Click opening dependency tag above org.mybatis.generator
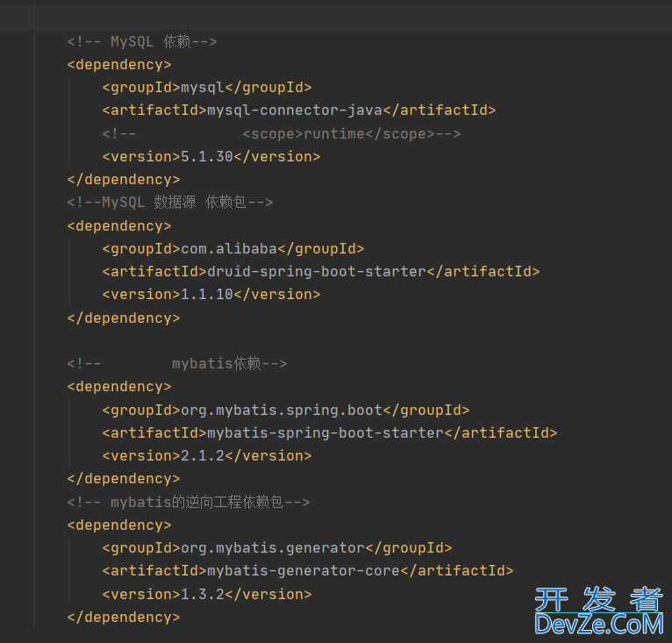Screen dimensions: 672x643 click(x=119, y=525)
